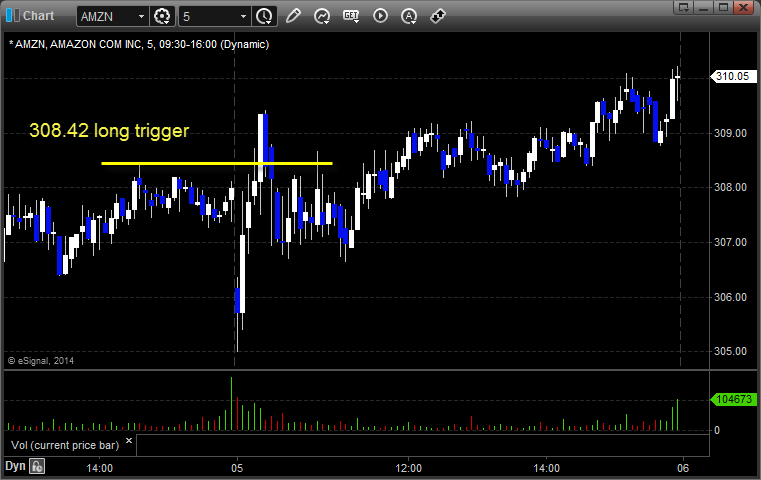Click the bar replay play icon
The image size is (761, 480).
coord(380,16)
